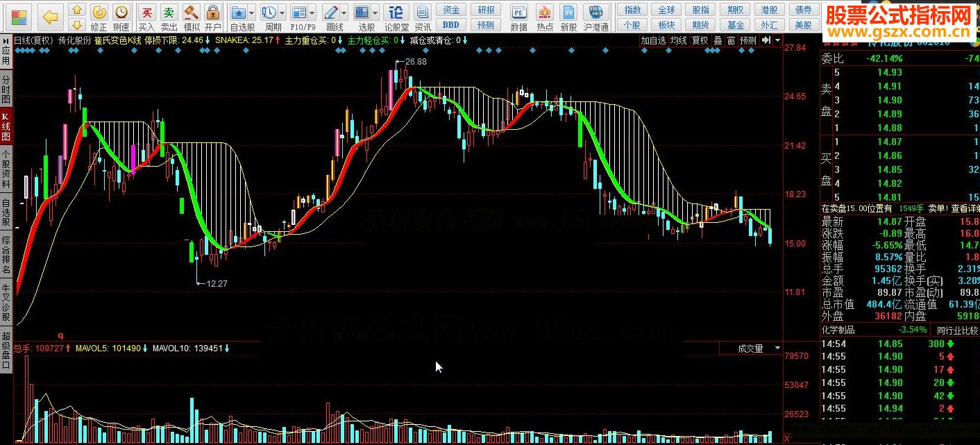980x445 pixels.
Task: Go back with the yellow left arrow
Action: (x=50, y=17)
